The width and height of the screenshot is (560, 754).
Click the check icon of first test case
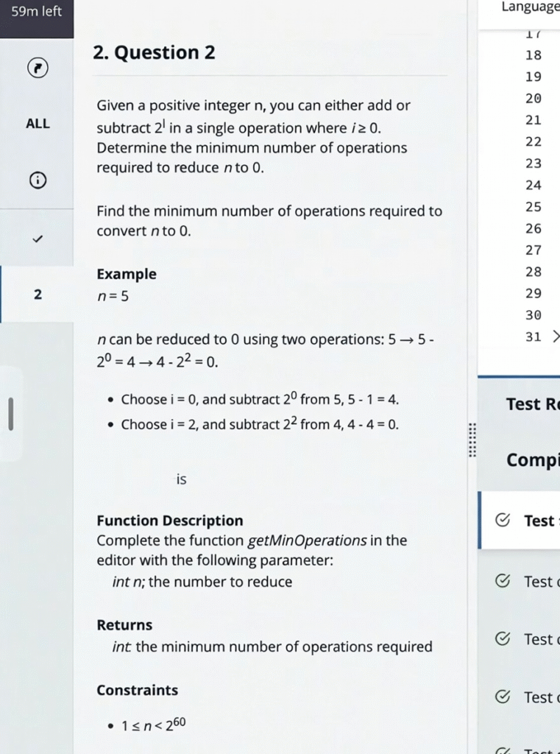coord(502,521)
